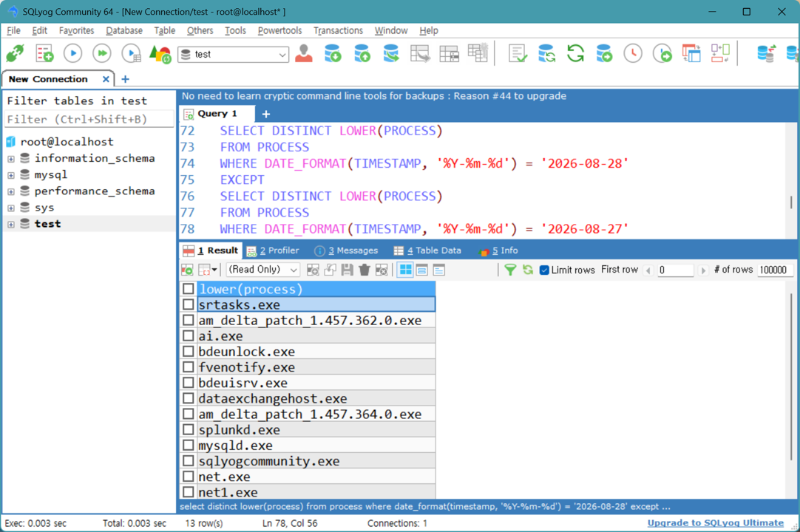Add a new query tab with plus
The image size is (800, 532).
[x=266, y=114]
